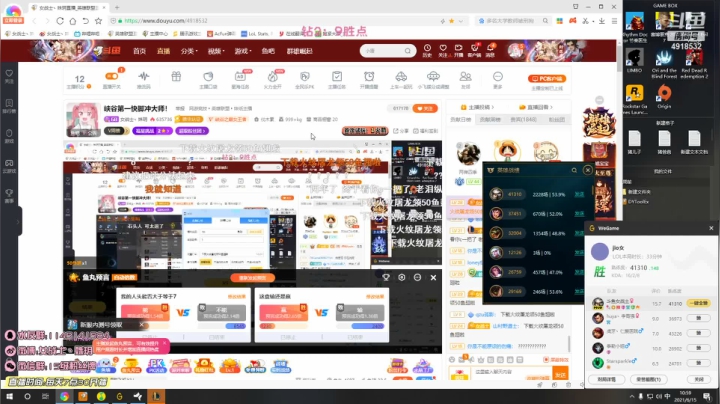Reload the page with the browser refresh icon
Viewport: 720px width, 404px height.
[60, 21]
